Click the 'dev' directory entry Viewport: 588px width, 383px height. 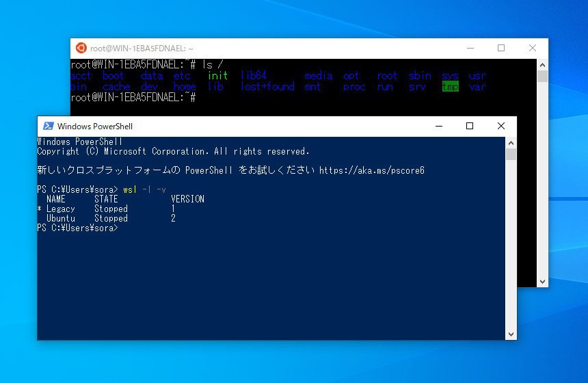(x=149, y=87)
